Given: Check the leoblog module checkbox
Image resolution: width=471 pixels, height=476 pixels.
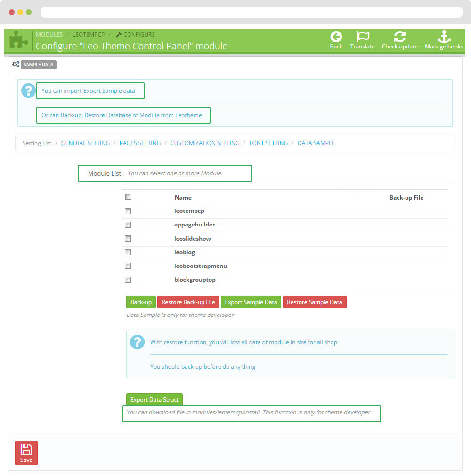Looking at the screenshot, I should 128,252.
